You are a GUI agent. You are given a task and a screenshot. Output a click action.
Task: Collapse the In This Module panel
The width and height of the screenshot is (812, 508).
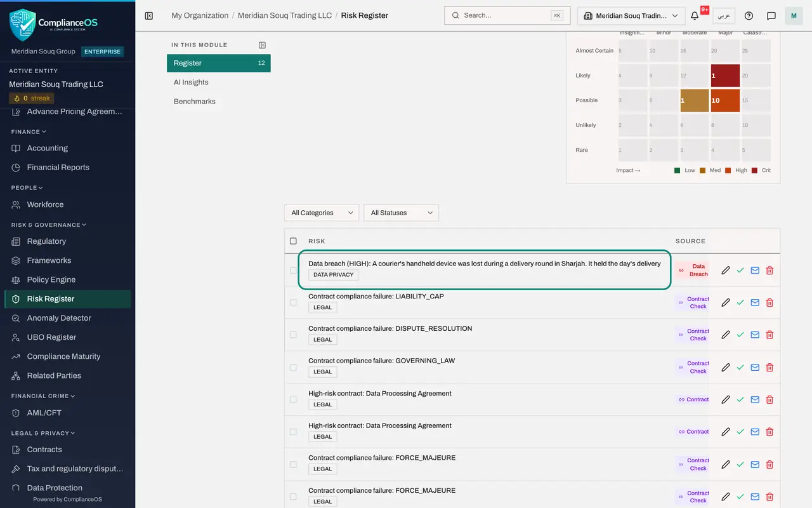point(262,45)
